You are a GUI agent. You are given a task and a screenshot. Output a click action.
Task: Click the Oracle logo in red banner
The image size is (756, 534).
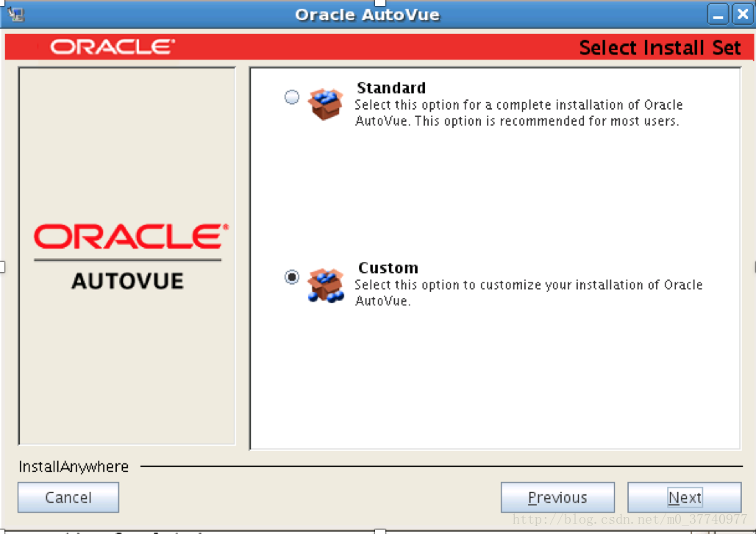pos(113,47)
